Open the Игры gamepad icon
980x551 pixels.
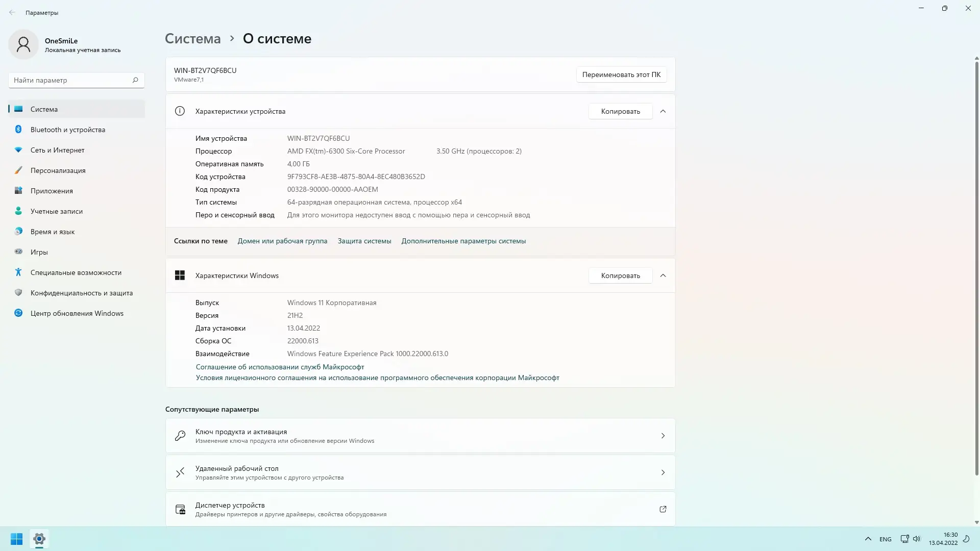18,252
